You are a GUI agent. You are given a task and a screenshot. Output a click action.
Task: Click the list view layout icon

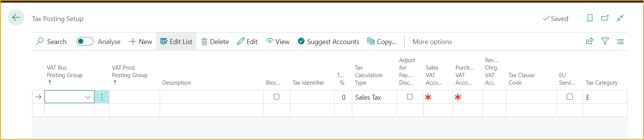point(620,41)
